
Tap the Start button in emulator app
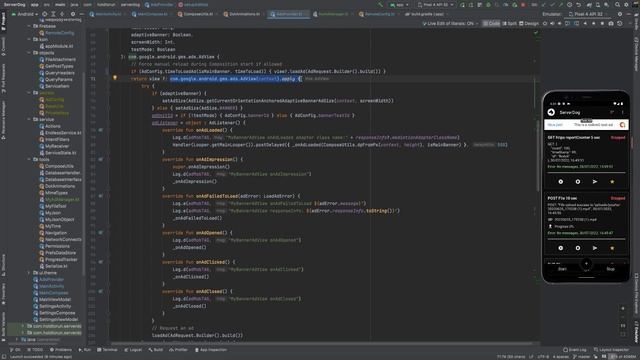(x=562, y=269)
